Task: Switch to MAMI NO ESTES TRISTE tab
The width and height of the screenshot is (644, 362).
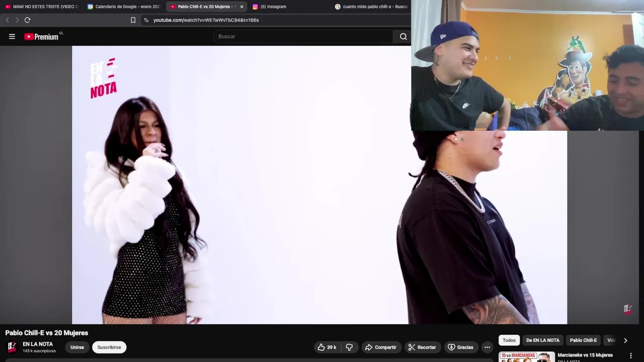Action: (42, 7)
